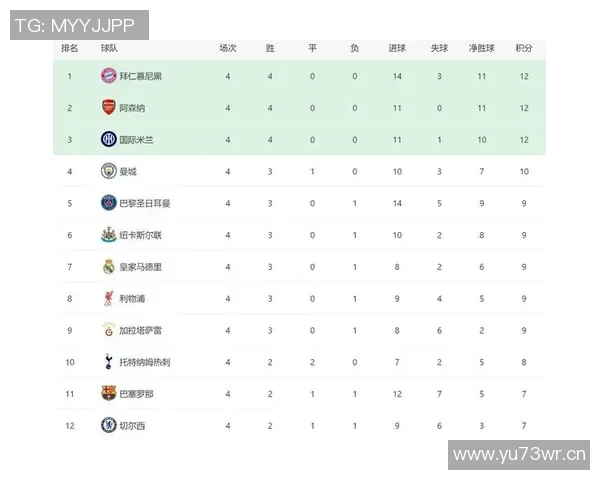The image size is (600, 480).
Task: Open the 皇家马德里 team name link
Action: click(140, 267)
